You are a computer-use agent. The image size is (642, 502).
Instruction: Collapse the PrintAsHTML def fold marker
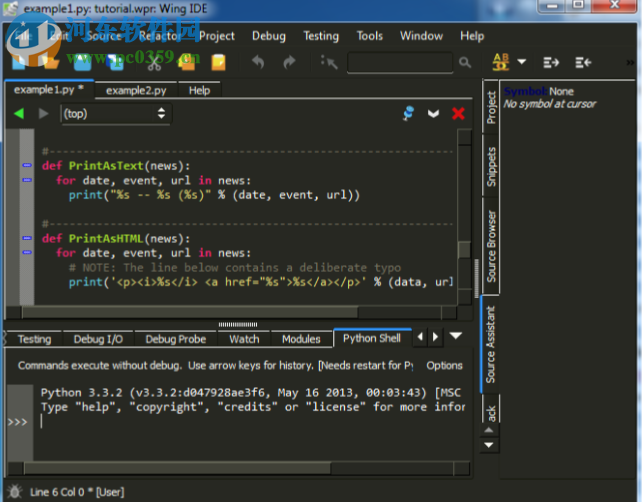click(x=27, y=238)
